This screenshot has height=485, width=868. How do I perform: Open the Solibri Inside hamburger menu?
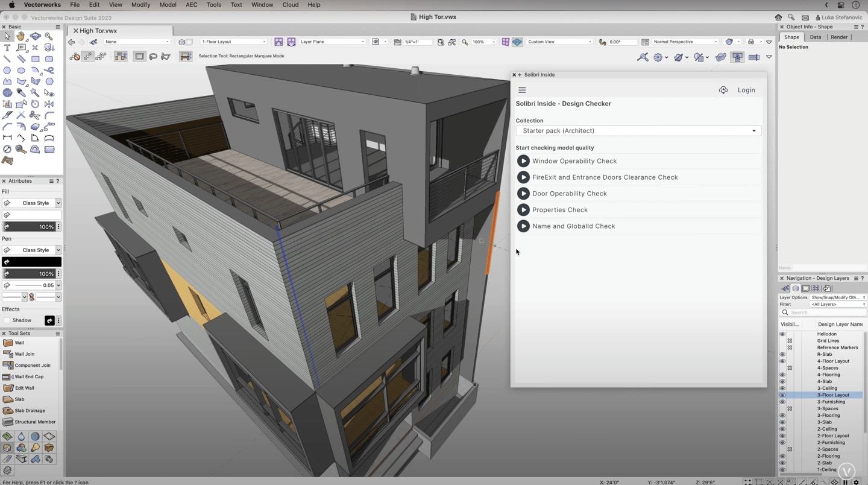pyautogui.click(x=522, y=90)
